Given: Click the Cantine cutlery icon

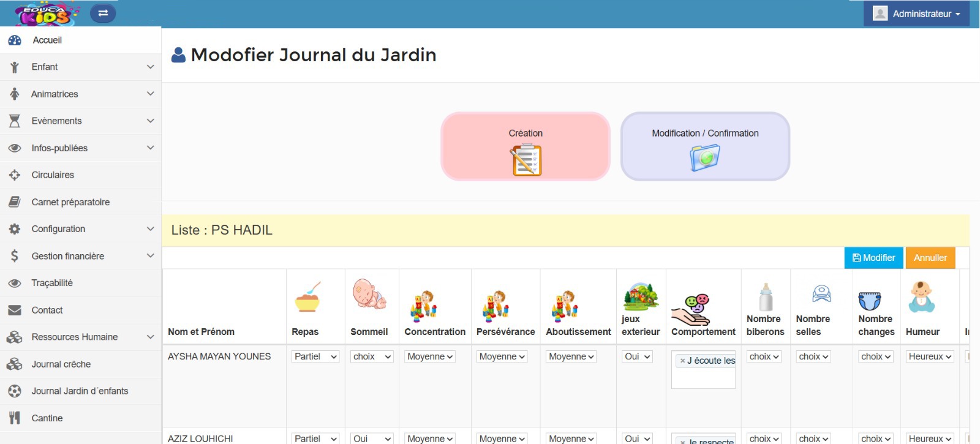Looking at the screenshot, I should (15, 418).
